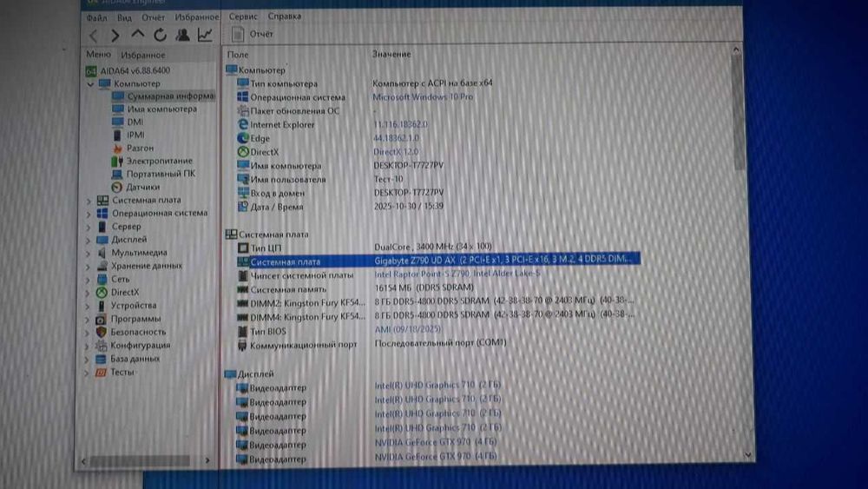Click the Тесты icon in the tree
868x489 pixels.
[x=100, y=373]
